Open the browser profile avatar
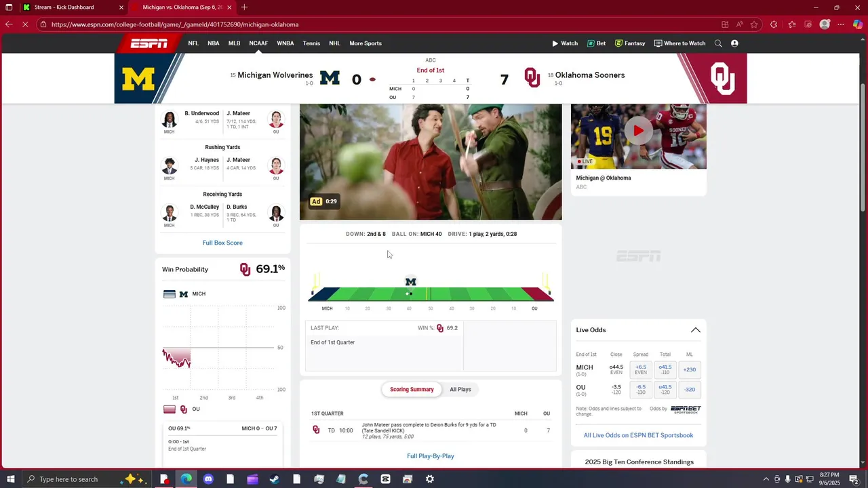The width and height of the screenshot is (868, 488). pos(825,24)
